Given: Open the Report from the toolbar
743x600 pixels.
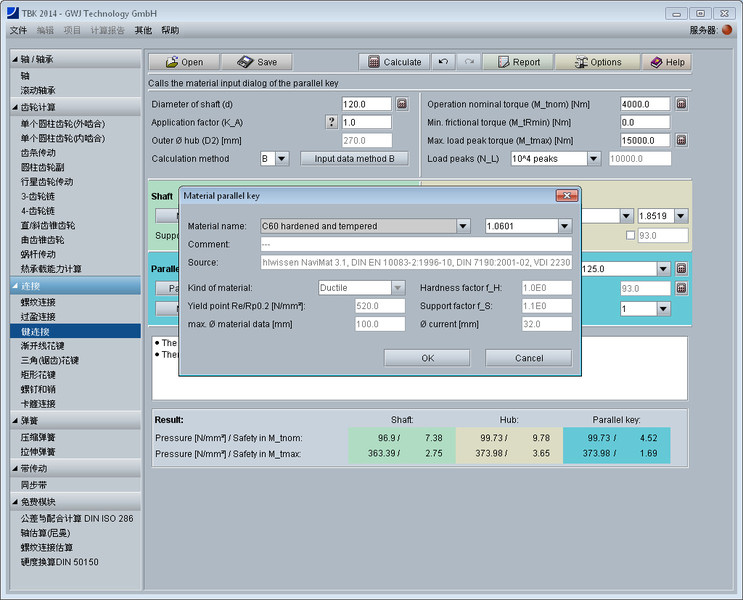Looking at the screenshot, I should pyautogui.click(x=517, y=62).
